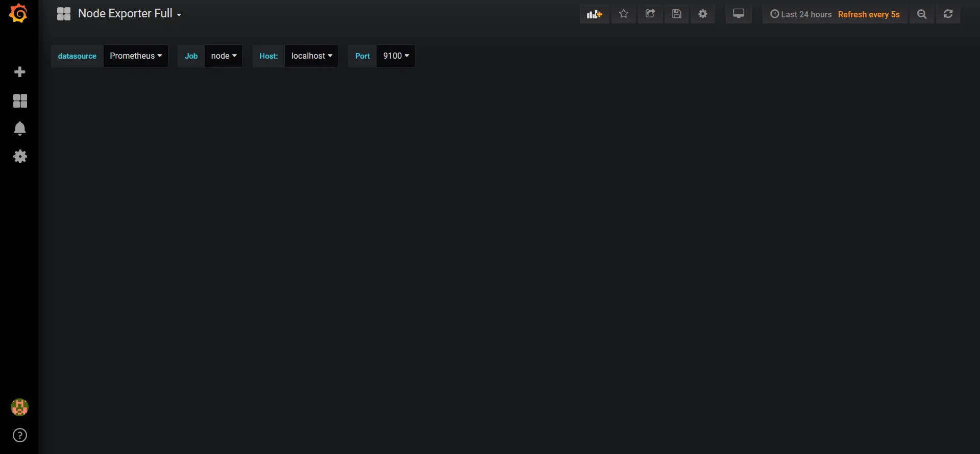This screenshot has height=454, width=980.
Task: Click the Port variable label
Action: [362, 56]
